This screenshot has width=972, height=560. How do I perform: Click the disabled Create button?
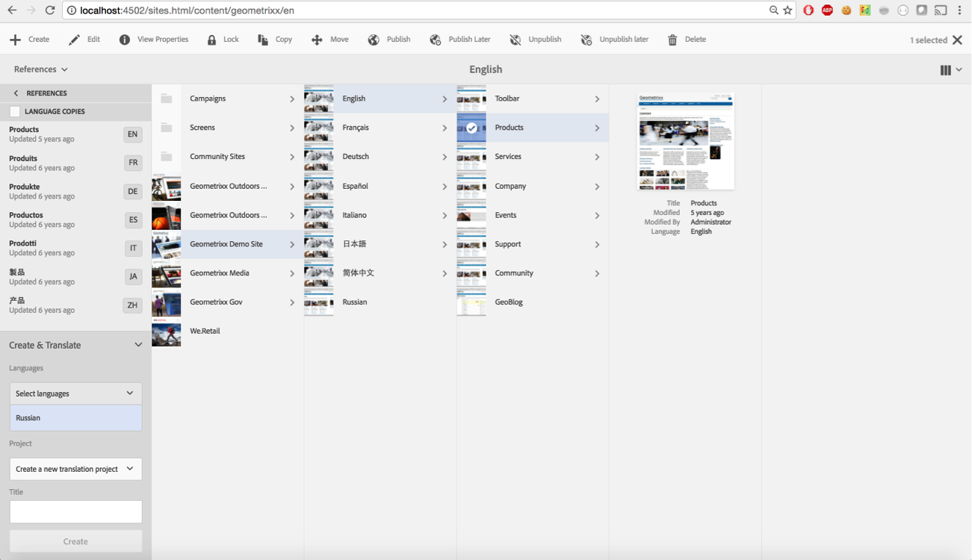pos(75,541)
